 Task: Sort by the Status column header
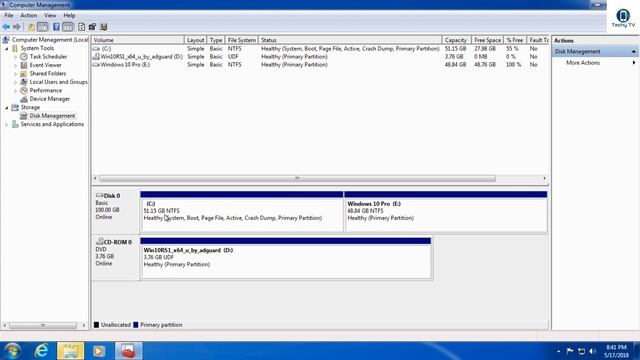point(350,40)
